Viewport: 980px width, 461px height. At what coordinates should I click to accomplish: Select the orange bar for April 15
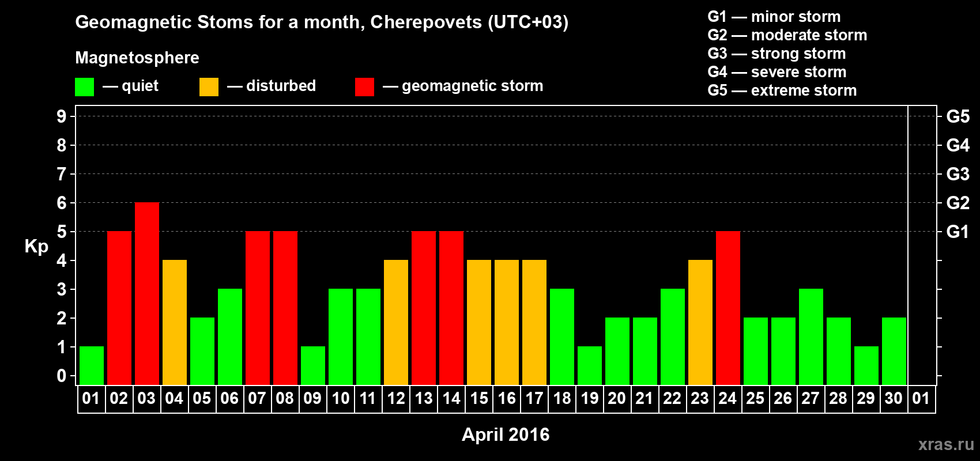(x=479, y=323)
